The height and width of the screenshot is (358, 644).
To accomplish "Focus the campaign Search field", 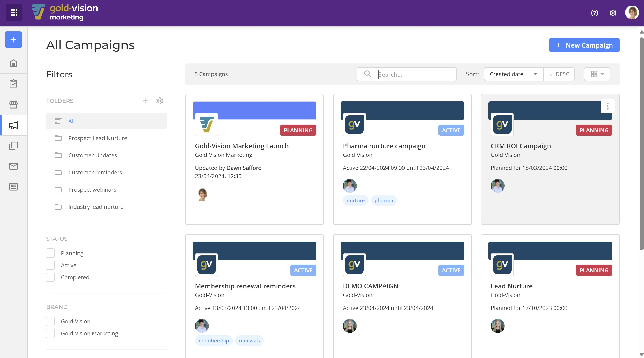I will [407, 74].
